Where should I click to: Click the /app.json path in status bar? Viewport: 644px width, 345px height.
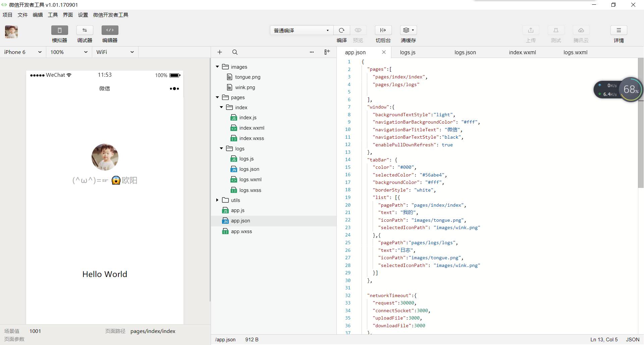pyautogui.click(x=225, y=340)
